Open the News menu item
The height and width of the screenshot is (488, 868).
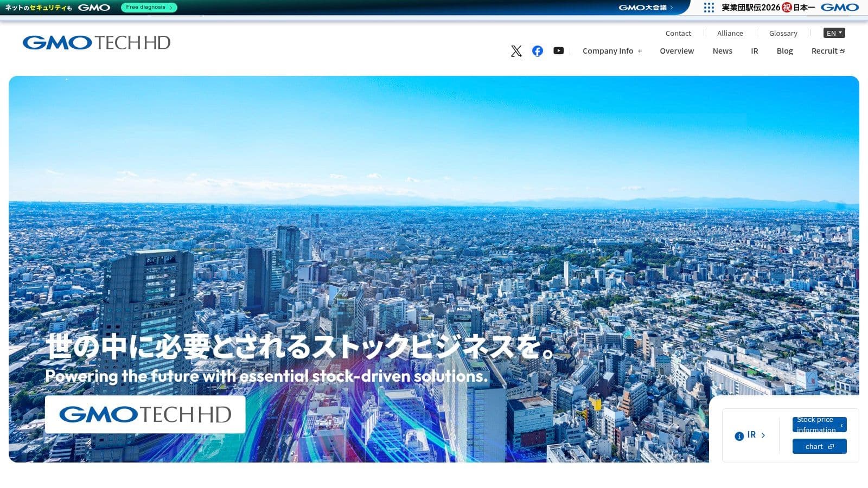coord(722,51)
